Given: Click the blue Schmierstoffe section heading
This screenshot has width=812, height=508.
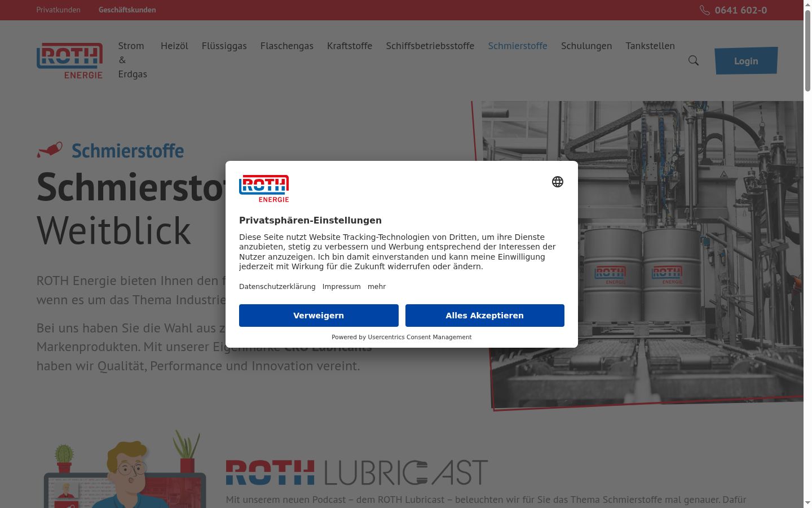Looking at the screenshot, I should coord(127,151).
